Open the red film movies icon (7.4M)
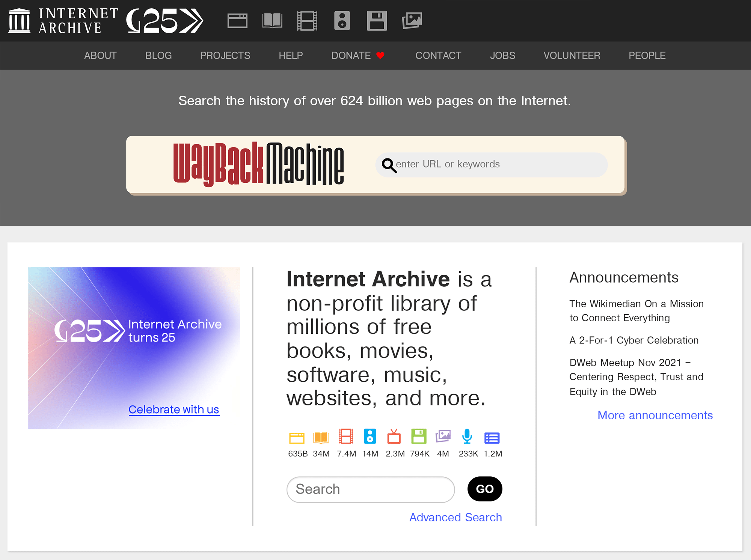 pos(346,437)
